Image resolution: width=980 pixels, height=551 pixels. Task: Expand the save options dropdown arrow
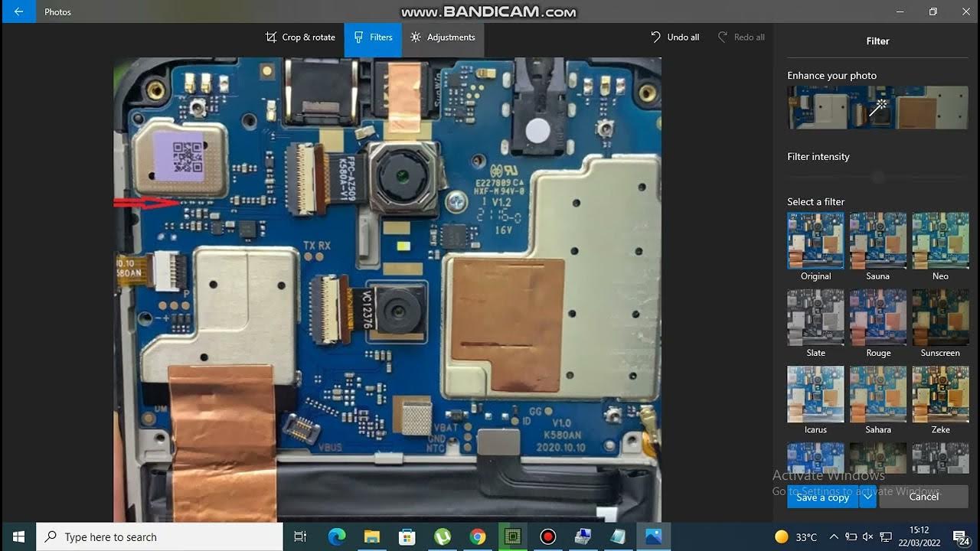[x=867, y=497]
